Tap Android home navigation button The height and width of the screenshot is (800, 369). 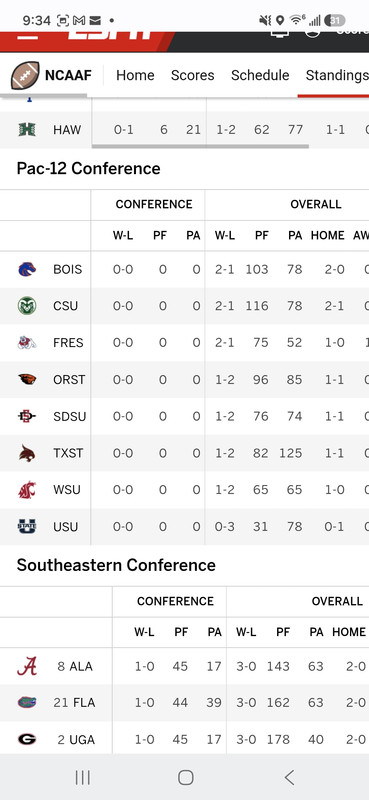click(x=186, y=778)
